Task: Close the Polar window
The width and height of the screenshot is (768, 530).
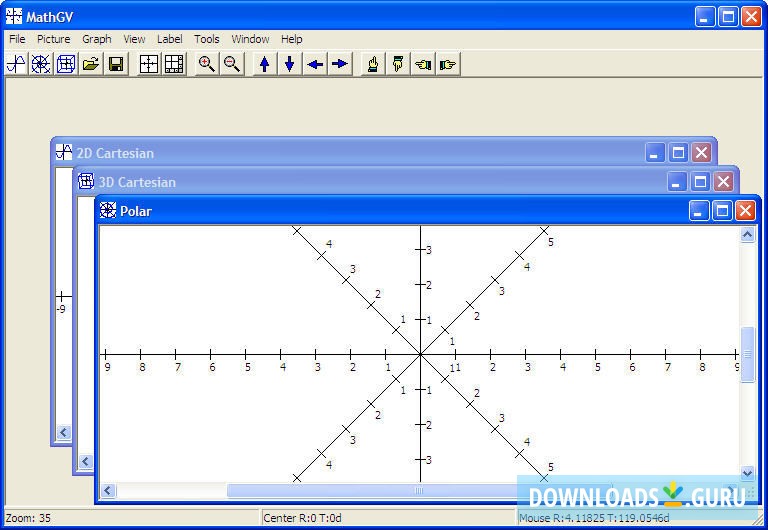Action: 745,211
